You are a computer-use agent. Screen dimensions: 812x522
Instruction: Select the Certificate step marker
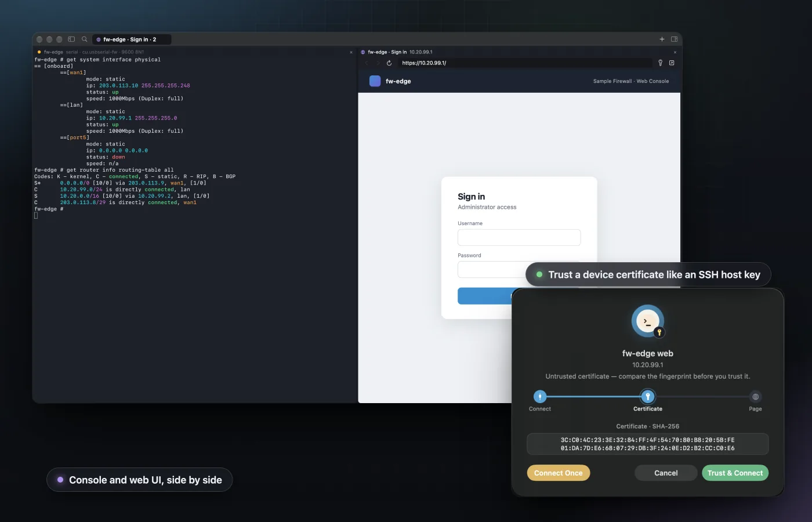(648, 397)
